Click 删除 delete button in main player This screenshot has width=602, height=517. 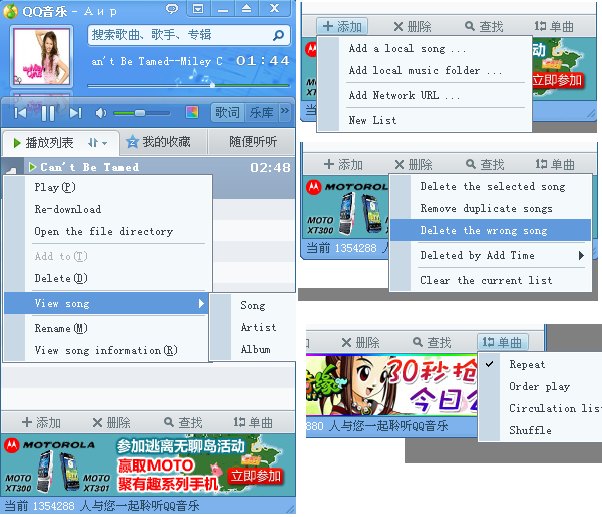click(111, 423)
